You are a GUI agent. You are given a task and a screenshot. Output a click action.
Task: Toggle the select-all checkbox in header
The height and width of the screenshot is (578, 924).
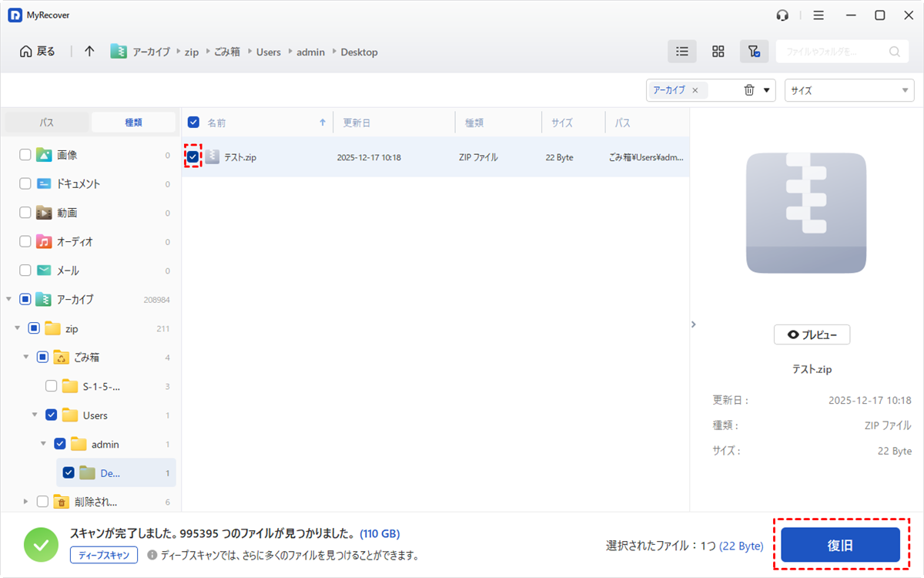[193, 123]
